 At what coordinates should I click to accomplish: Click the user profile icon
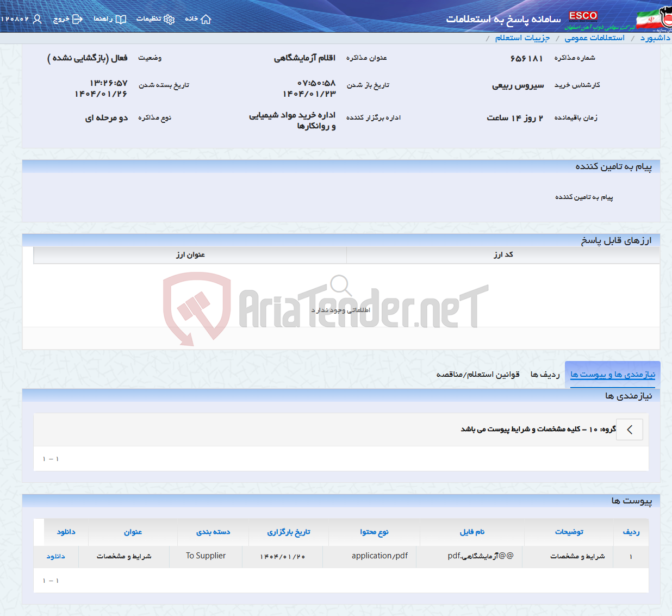(37, 19)
